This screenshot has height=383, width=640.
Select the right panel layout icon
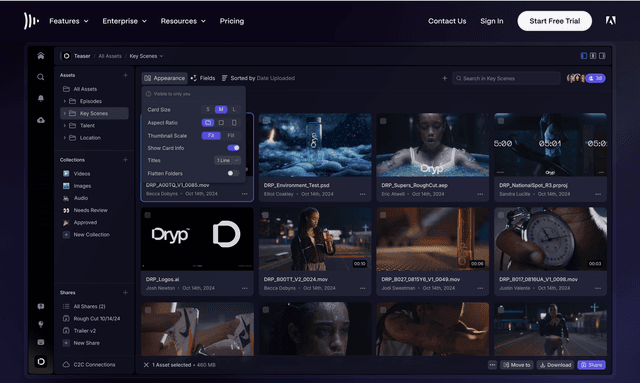(602, 56)
